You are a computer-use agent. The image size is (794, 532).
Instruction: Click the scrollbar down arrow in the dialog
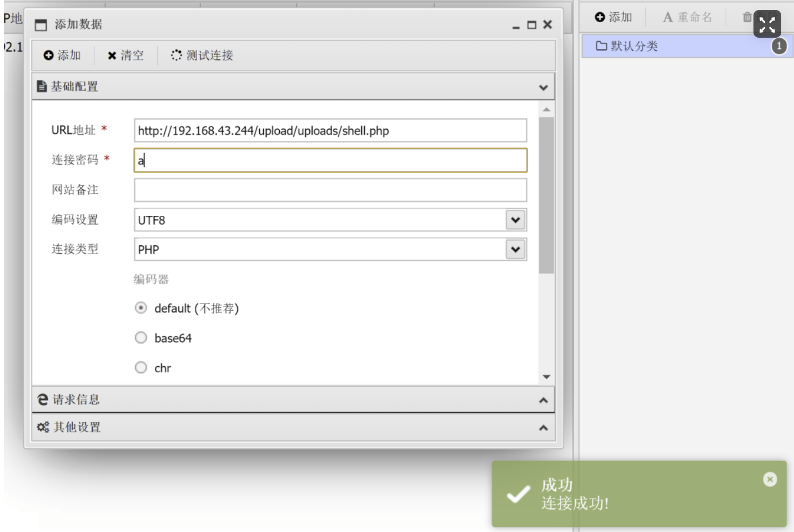click(546, 377)
